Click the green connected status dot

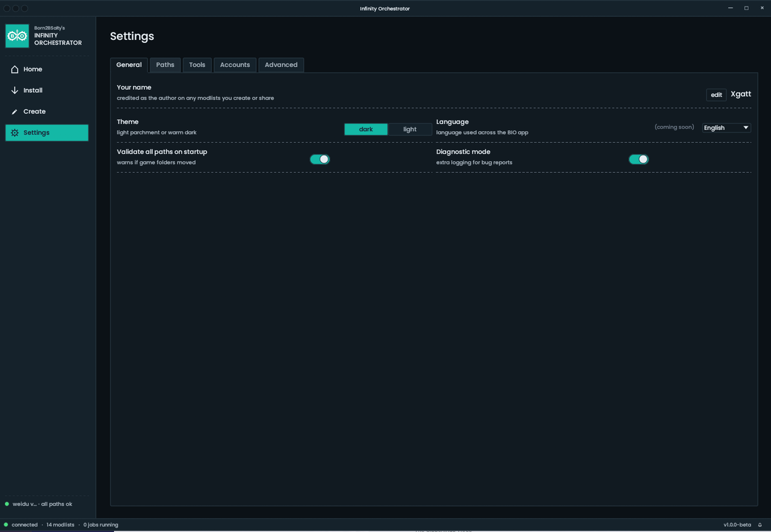point(6,525)
